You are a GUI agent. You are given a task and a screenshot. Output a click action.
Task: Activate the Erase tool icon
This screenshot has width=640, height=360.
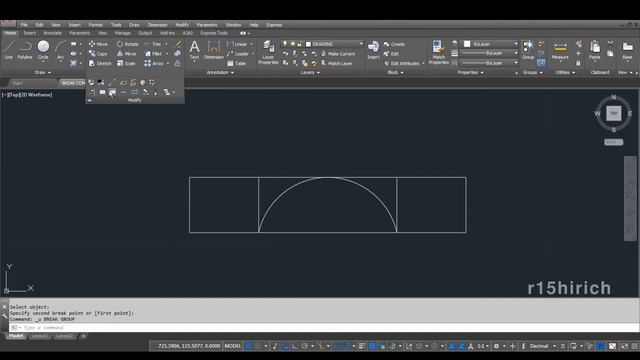(178, 44)
